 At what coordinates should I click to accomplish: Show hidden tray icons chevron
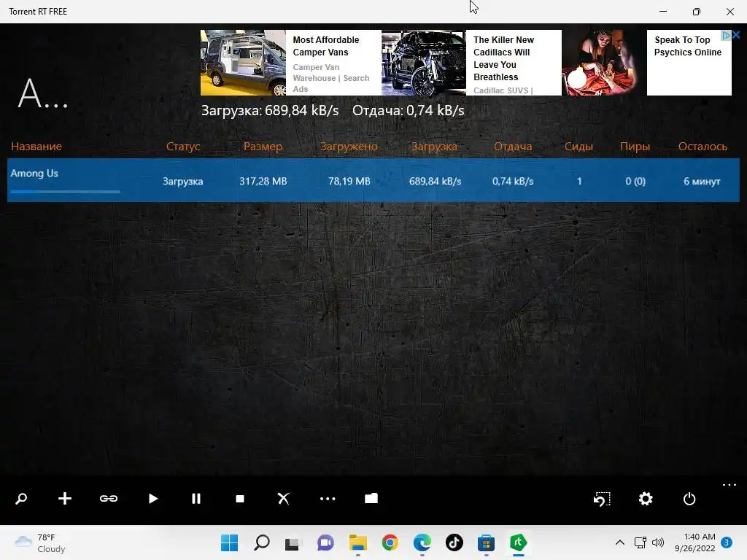point(620,542)
